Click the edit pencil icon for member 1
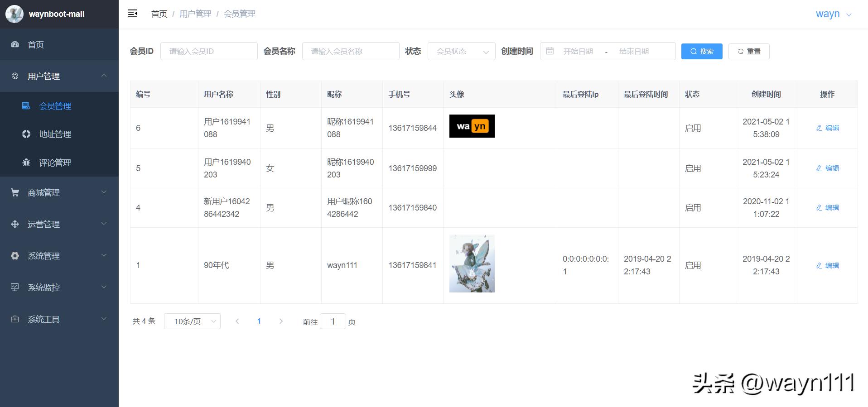868x407 pixels. [819, 266]
